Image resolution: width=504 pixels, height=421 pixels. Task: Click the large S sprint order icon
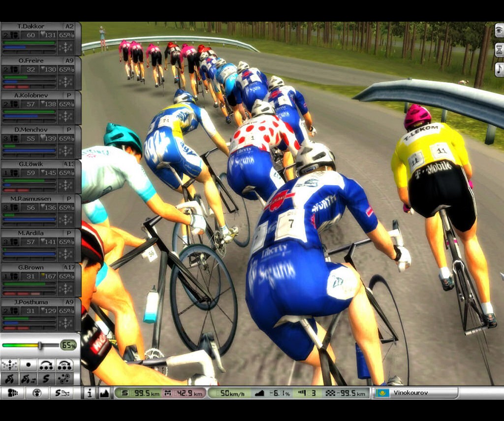pos(46,379)
